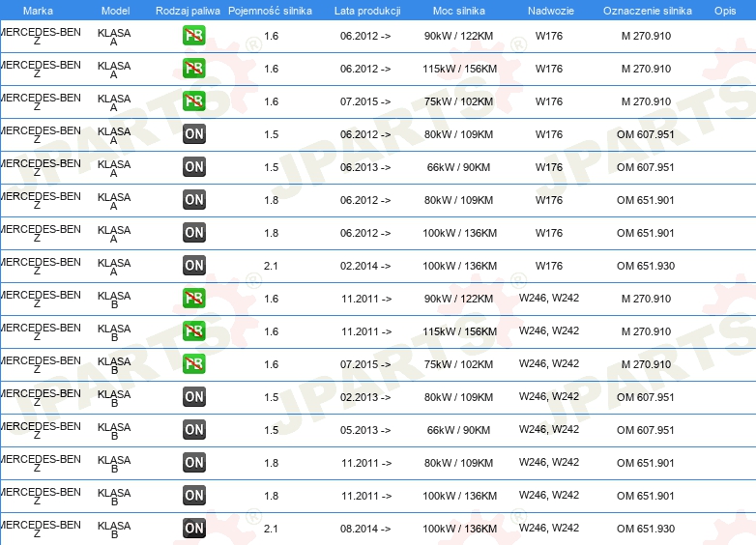
Task: Select the Marka column header
Action: [x=38, y=11]
